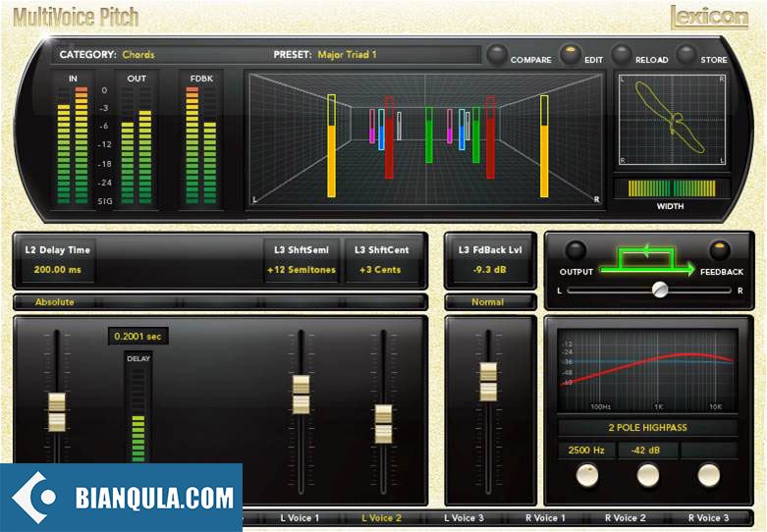The image size is (767, 532).
Task: Open the Category selector showing Chords
Action: [138, 55]
